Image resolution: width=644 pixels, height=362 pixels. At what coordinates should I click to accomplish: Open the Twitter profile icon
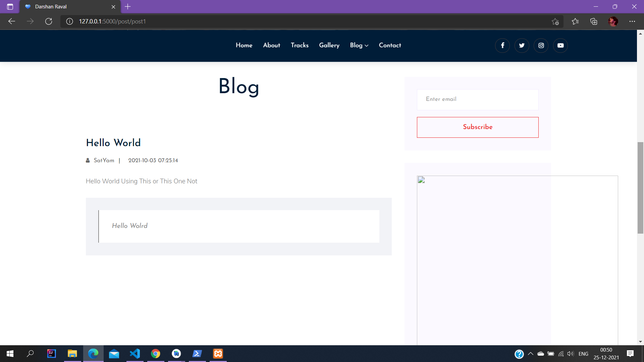(522, 45)
